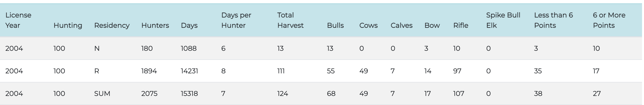This screenshot has width=644, height=105.
Task: Click the Days column header
Action: (x=189, y=26)
